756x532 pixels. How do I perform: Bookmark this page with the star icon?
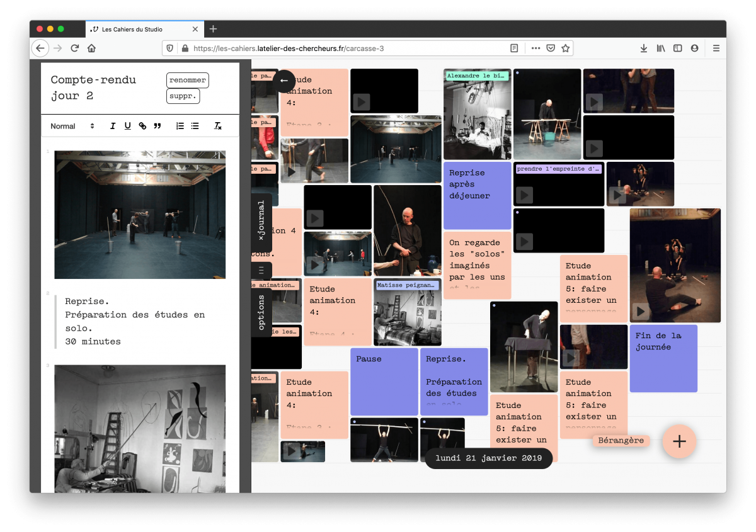566,48
